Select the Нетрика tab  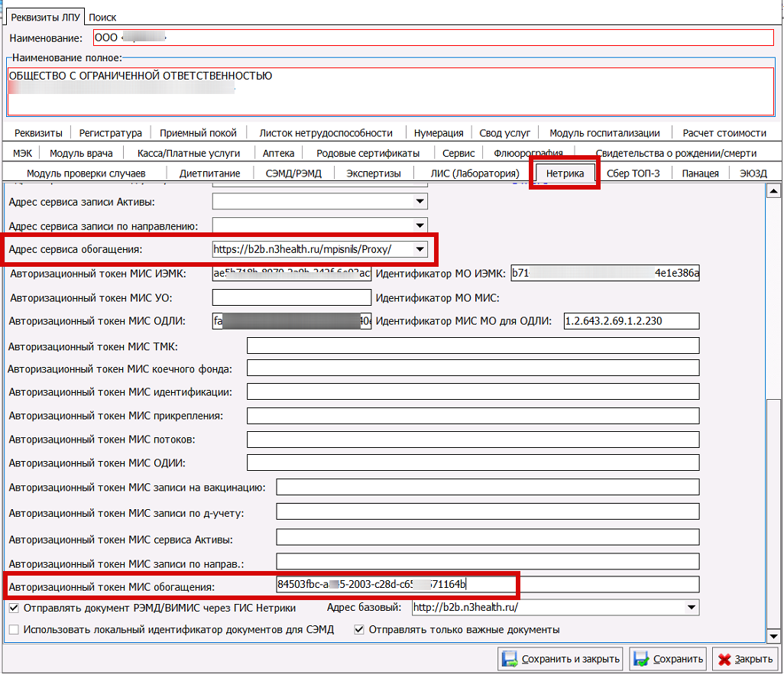coord(565,173)
